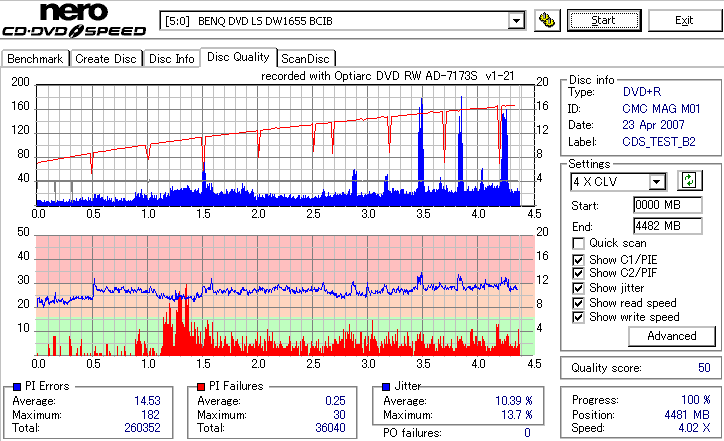Click the PI Errors maximum 182
The height and width of the screenshot is (441, 724).
151,415
